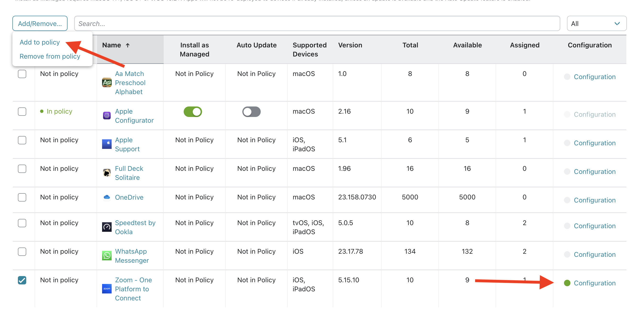Open the Add/Remove dropdown
Image resolution: width=644 pixels, height=313 pixels.
coord(40,23)
